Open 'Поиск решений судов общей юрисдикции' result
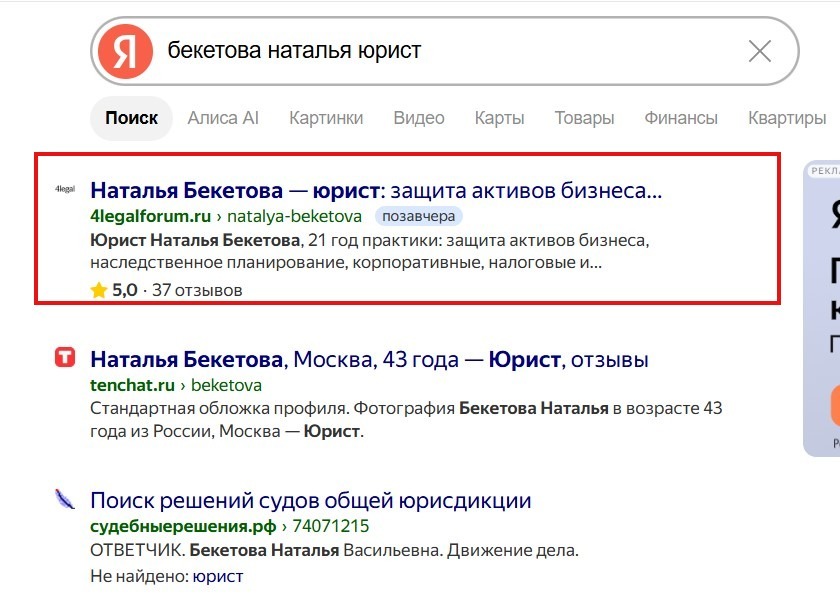Viewport: 840px width, 609px height. pos(311,501)
